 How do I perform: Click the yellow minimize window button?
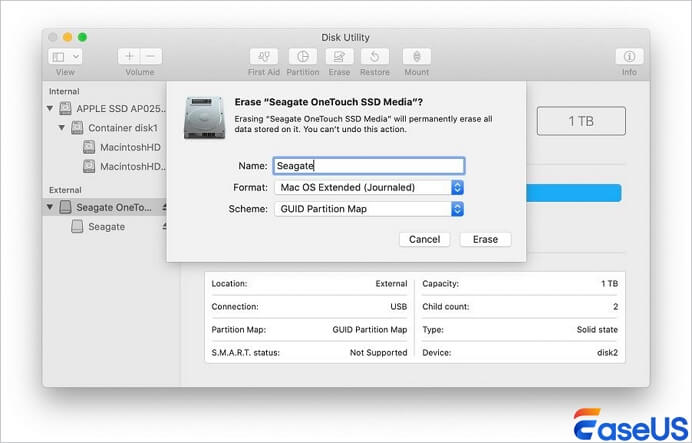[x=68, y=37]
